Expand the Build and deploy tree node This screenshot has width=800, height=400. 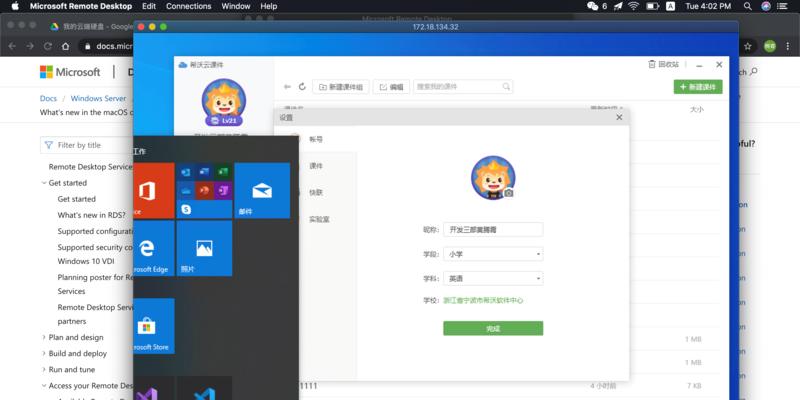[x=44, y=354]
